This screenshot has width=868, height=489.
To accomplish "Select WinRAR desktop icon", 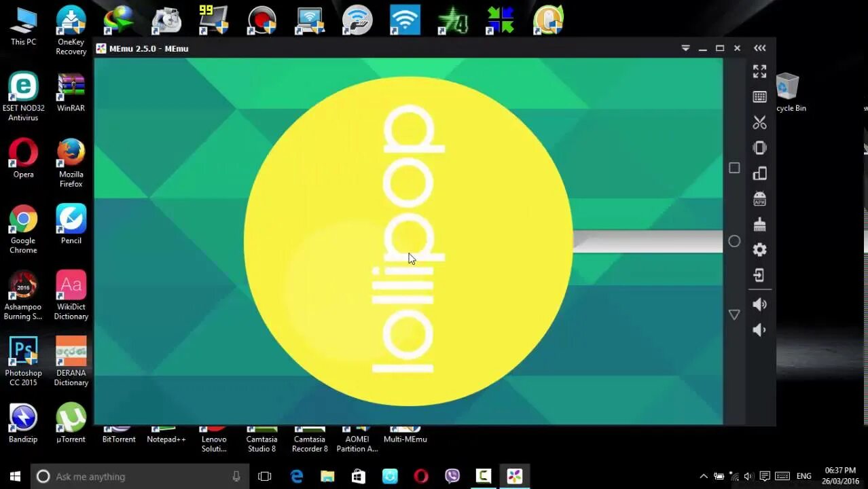I will (x=71, y=92).
